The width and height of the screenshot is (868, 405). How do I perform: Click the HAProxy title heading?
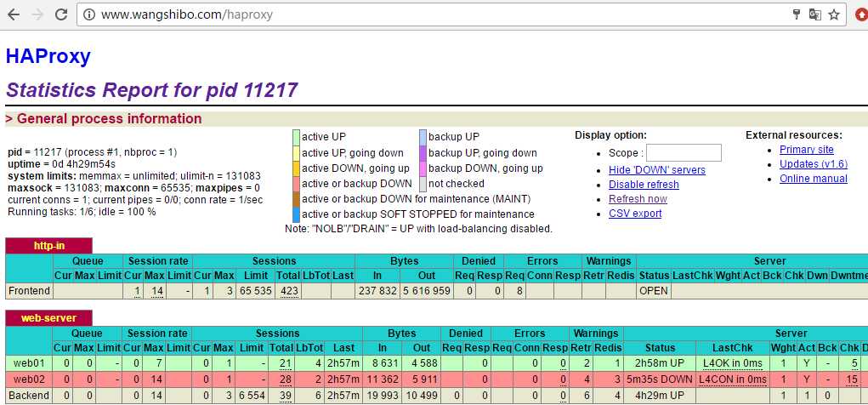48,56
